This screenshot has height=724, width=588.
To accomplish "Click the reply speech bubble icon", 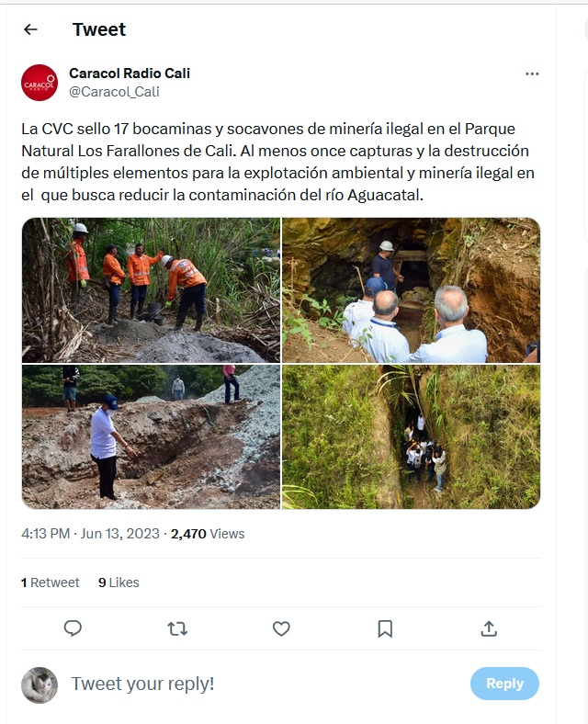I will 73,628.
